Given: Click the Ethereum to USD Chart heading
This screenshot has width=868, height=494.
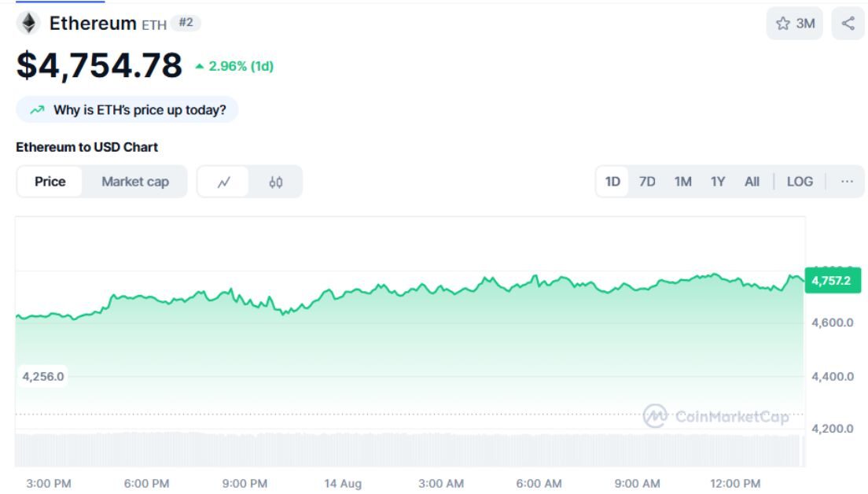Looking at the screenshot, I should [87, 147].
